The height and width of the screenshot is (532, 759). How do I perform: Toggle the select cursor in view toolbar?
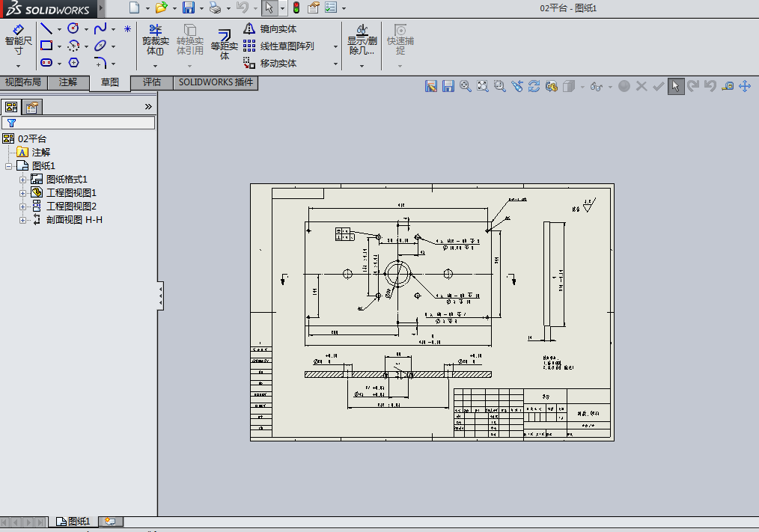(x=676, y=86)
